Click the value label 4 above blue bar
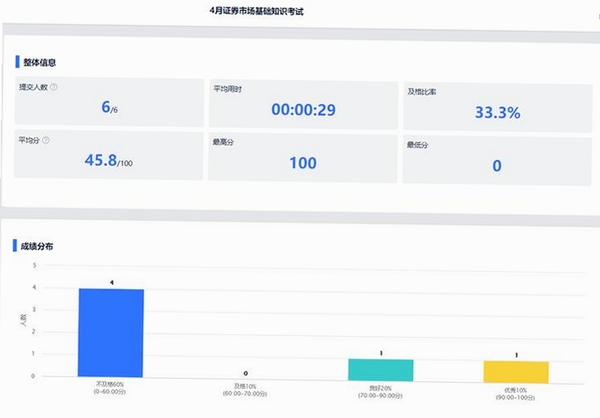Viewport: 600px width, 418px height. click(x=112, y=282)
